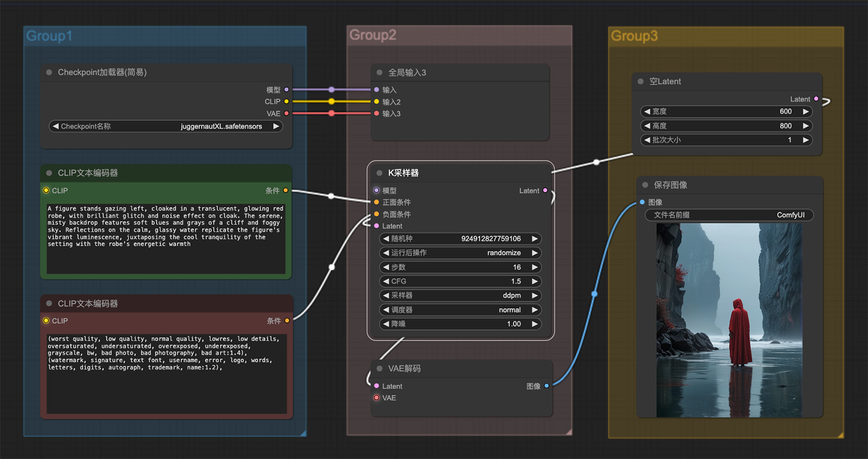The height and width of the screenshot is (459, 868).
Task: Click the 正面条件 input port on K采样器
Action: coord(377,202)
